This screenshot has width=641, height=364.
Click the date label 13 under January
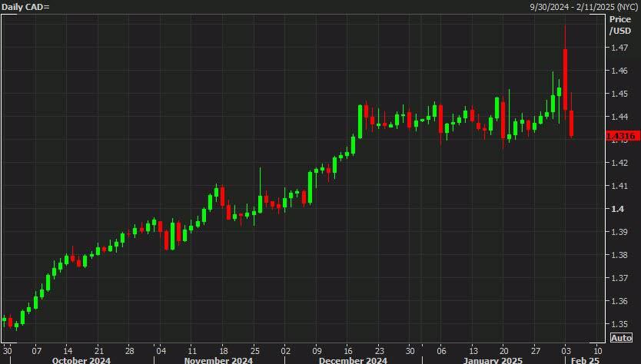click(x=473, y=350)
